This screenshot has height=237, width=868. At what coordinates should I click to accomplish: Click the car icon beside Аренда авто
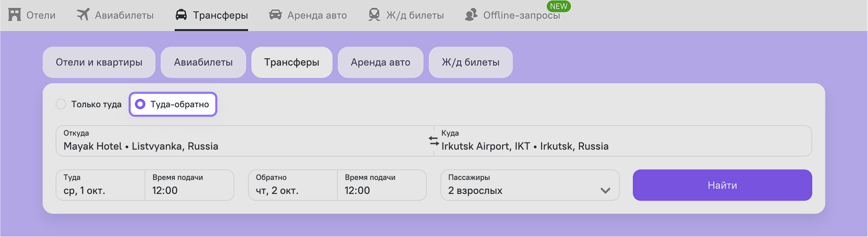(275, 15)
